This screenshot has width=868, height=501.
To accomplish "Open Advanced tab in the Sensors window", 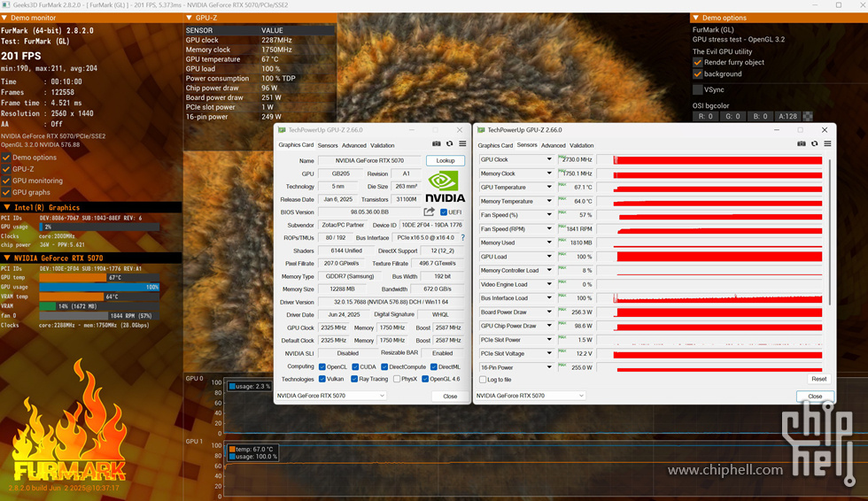I will click(x=553, y=145).
